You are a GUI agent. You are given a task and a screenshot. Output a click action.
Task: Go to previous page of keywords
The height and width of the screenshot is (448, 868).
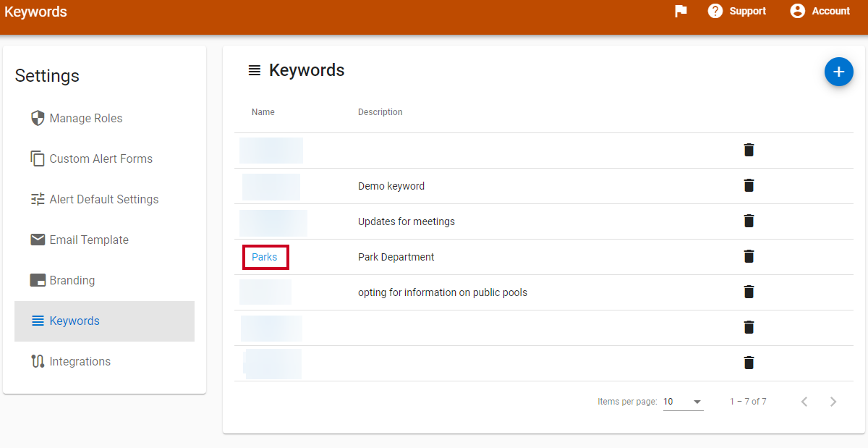click(x=804, y=402)
